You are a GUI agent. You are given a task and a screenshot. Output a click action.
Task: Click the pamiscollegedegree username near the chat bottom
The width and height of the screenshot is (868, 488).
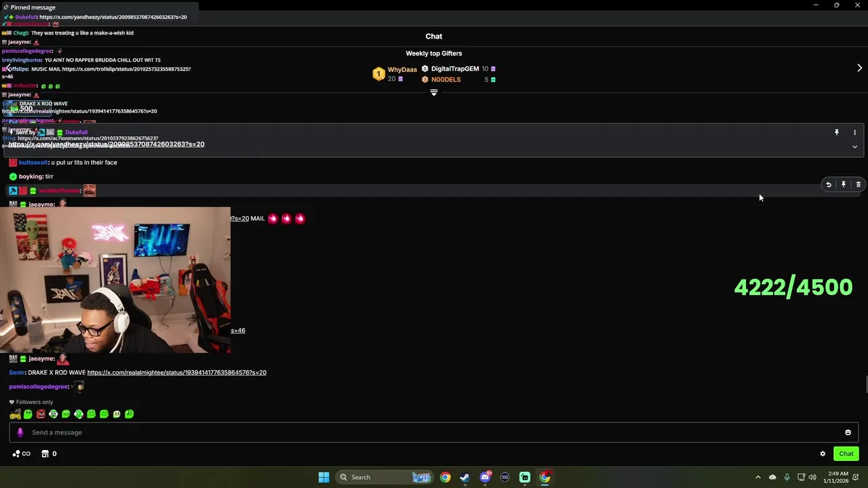[x=39, y=386]
